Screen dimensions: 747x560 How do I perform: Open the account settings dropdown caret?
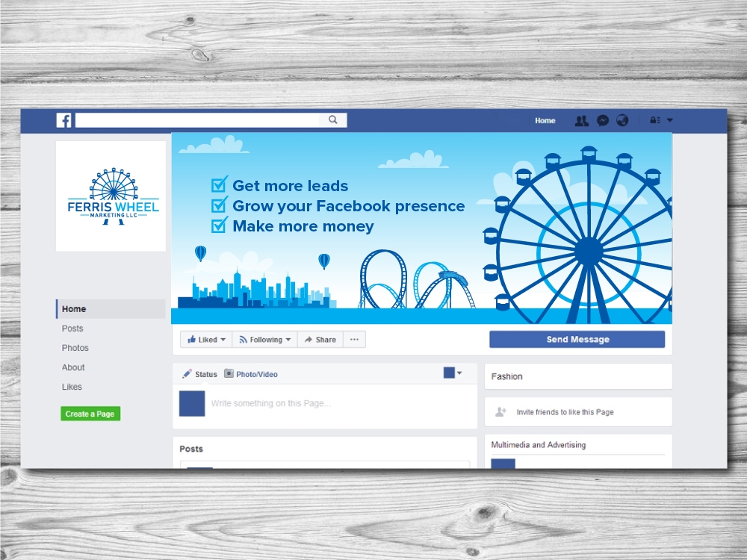click(x=670, y=120)
